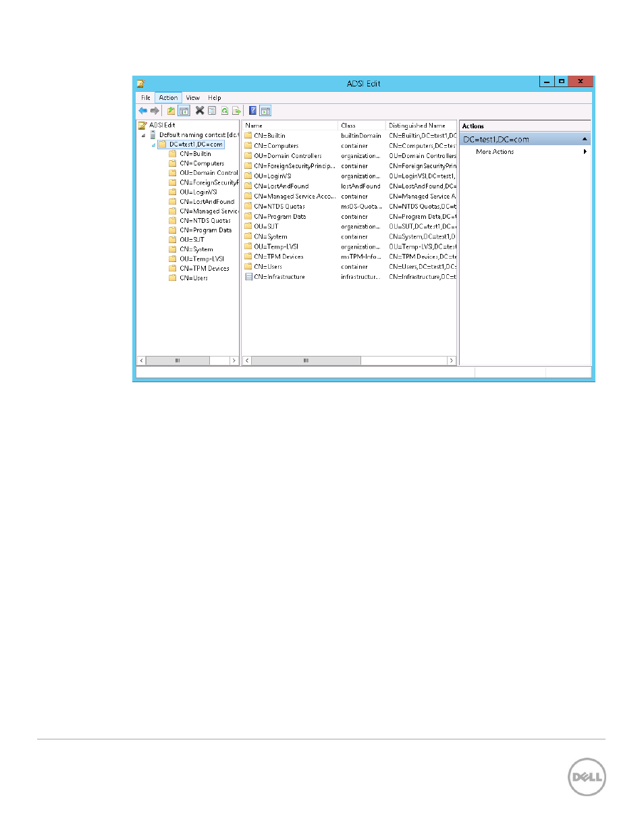The width and height of the screenshot is (644, 834).
Task: Select CN=Builtin in the tree pane
Action: pyautogui.click(x=195, y=154)
